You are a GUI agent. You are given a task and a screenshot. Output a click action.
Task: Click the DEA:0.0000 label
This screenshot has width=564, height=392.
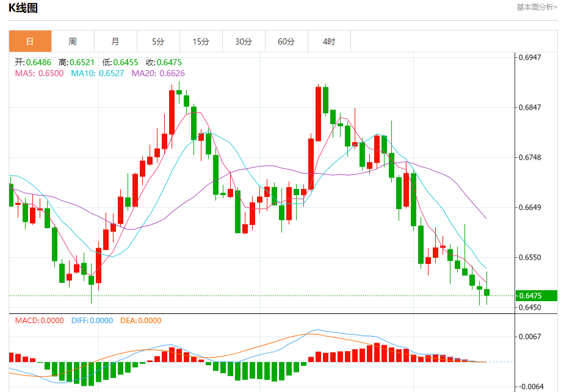tap(140, 321)
